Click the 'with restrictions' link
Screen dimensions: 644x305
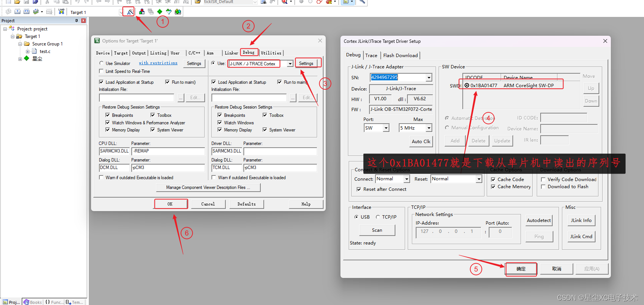coord(158,63)
